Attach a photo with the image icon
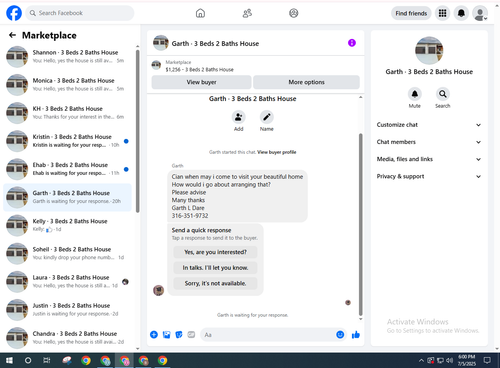 click(x=166, y=335)
